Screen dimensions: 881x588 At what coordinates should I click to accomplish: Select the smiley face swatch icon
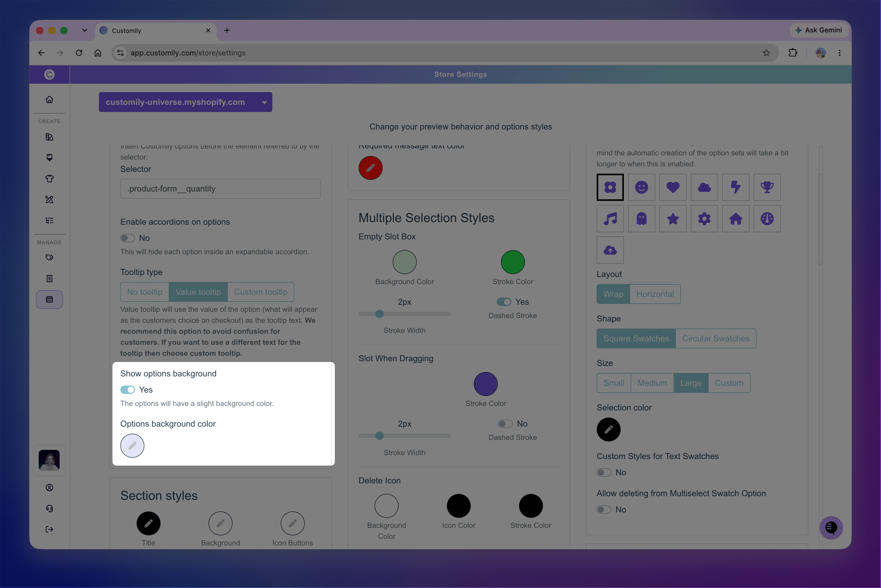click(x=641, y=187)
